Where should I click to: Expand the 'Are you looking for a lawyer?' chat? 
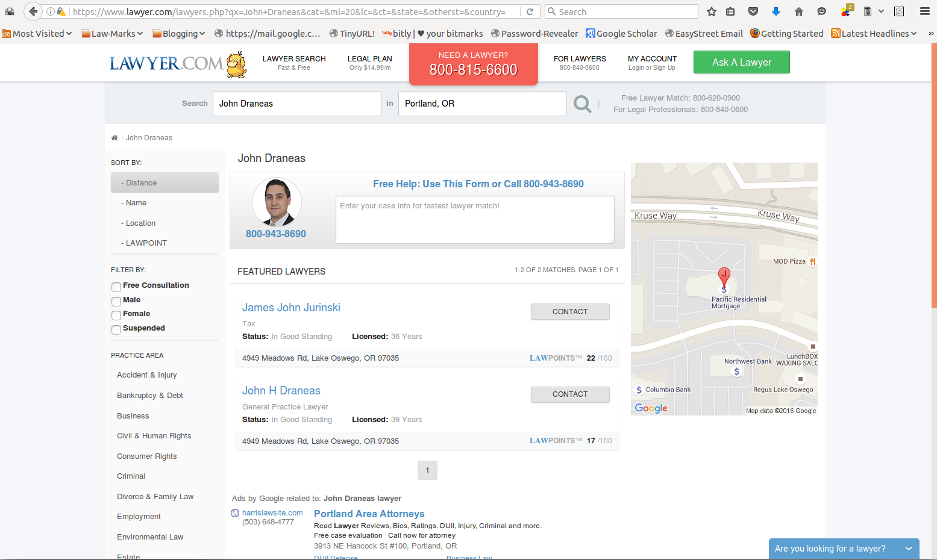(844, 549)
